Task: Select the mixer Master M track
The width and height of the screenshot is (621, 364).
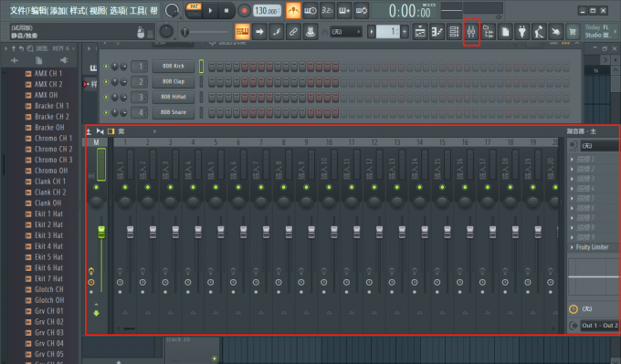Action: [x=96, y=142]
